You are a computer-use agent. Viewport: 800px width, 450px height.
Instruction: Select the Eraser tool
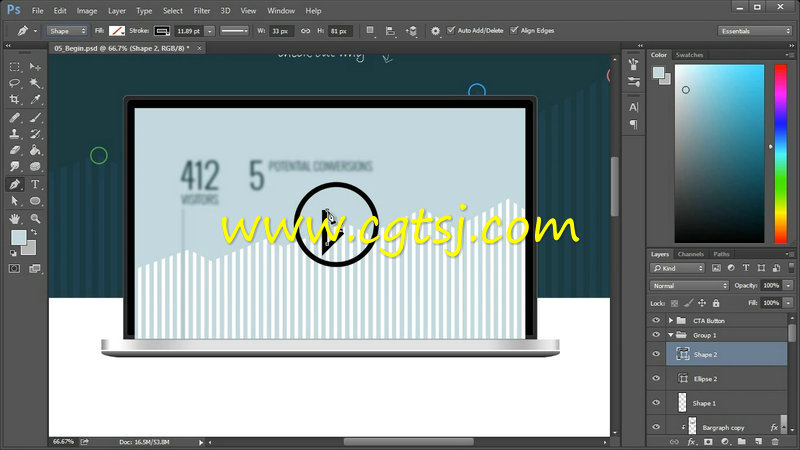coord(14,151)
